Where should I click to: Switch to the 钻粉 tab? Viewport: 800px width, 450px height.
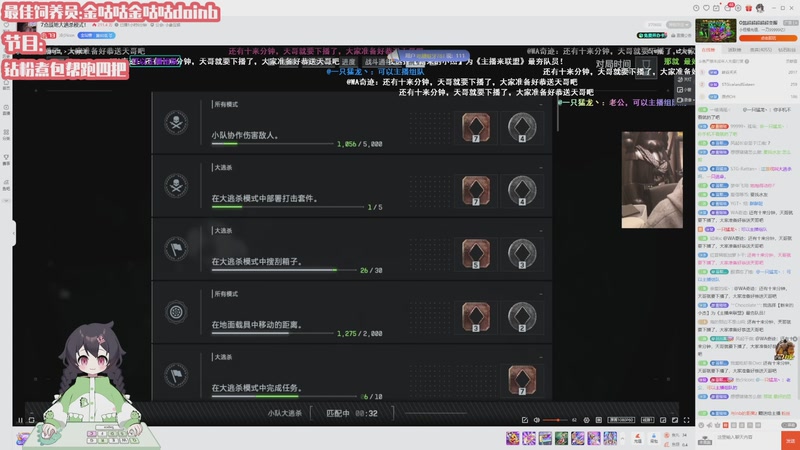click(786, 49)
